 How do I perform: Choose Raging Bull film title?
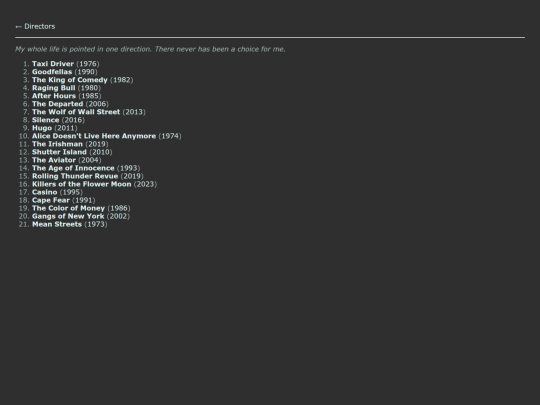53,88
